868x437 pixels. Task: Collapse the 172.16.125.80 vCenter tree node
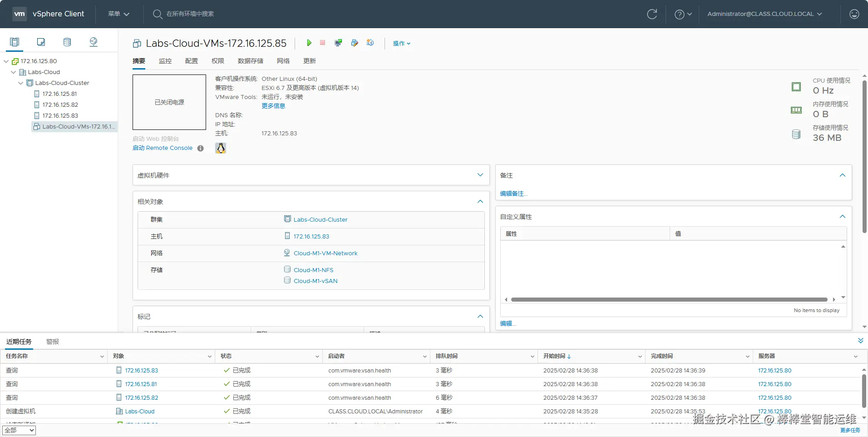(x=6, y=61)
